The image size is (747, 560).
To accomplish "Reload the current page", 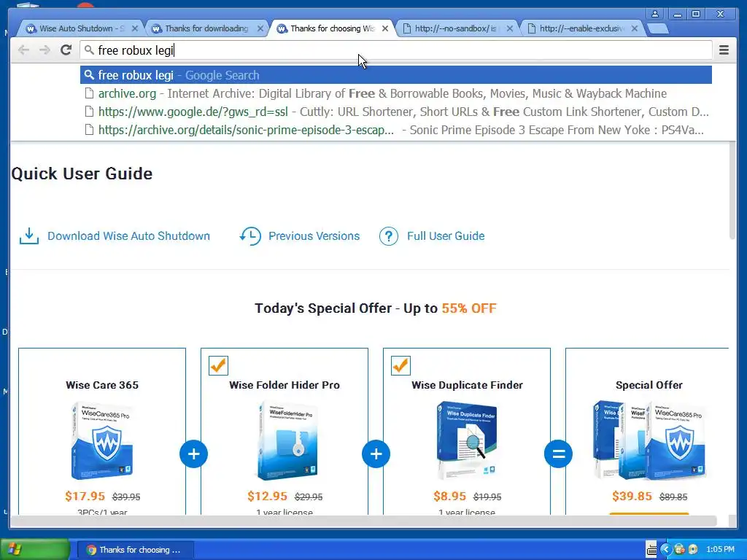I will coord(66,50).
